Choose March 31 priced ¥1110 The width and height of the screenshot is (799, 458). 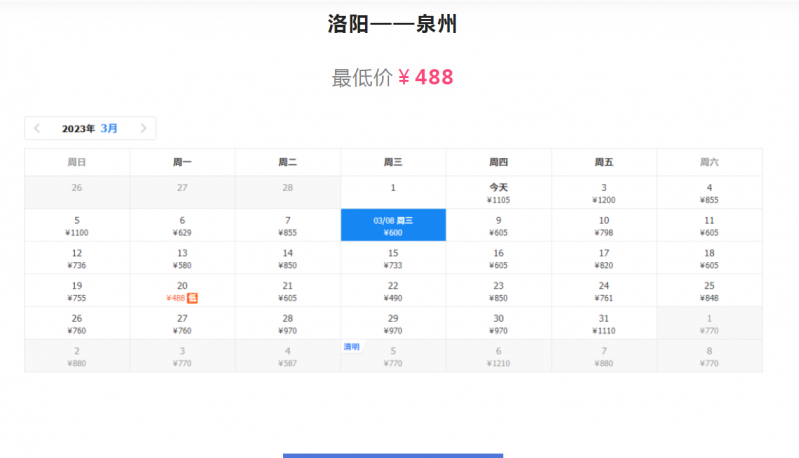[x=604, y=323]
